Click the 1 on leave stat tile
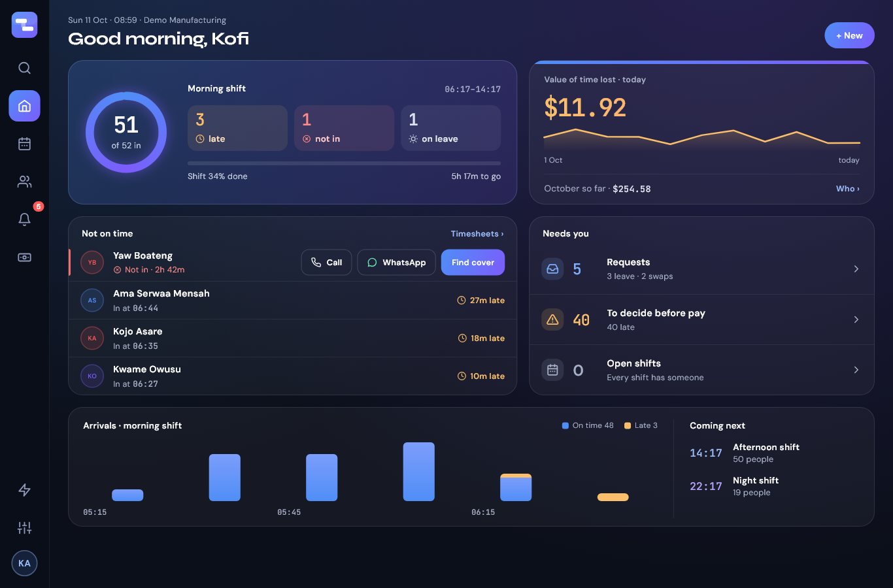This screenshot has height=588, width=893. [x=451, y=128]
